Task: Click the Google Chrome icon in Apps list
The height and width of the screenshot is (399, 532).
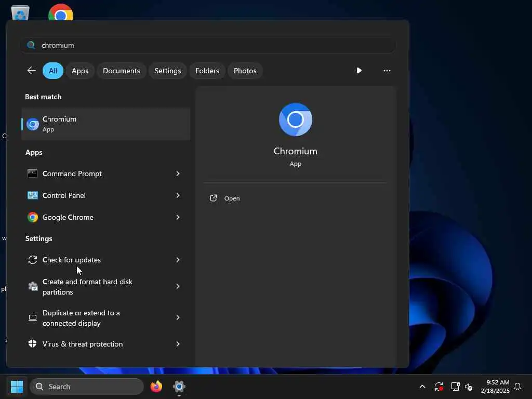Action: [x=33, y=217]
